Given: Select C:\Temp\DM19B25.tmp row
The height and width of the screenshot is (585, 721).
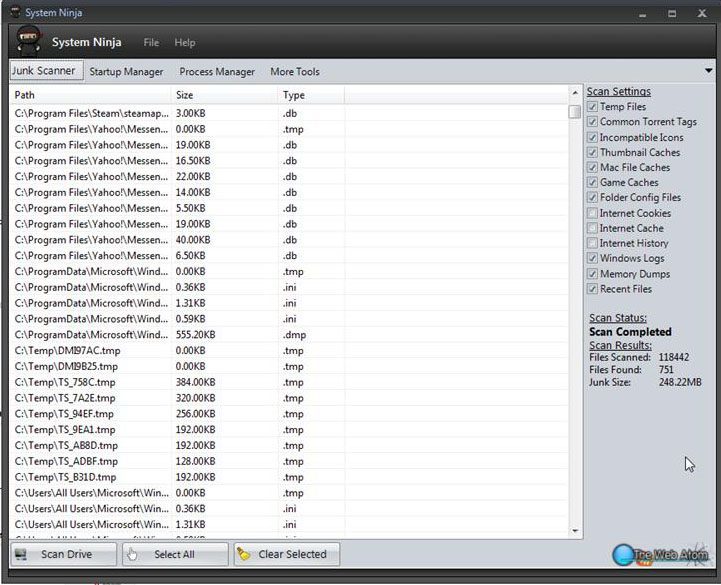Looking at the screenshot, I should pyautogui.click(x=289, y=367).
